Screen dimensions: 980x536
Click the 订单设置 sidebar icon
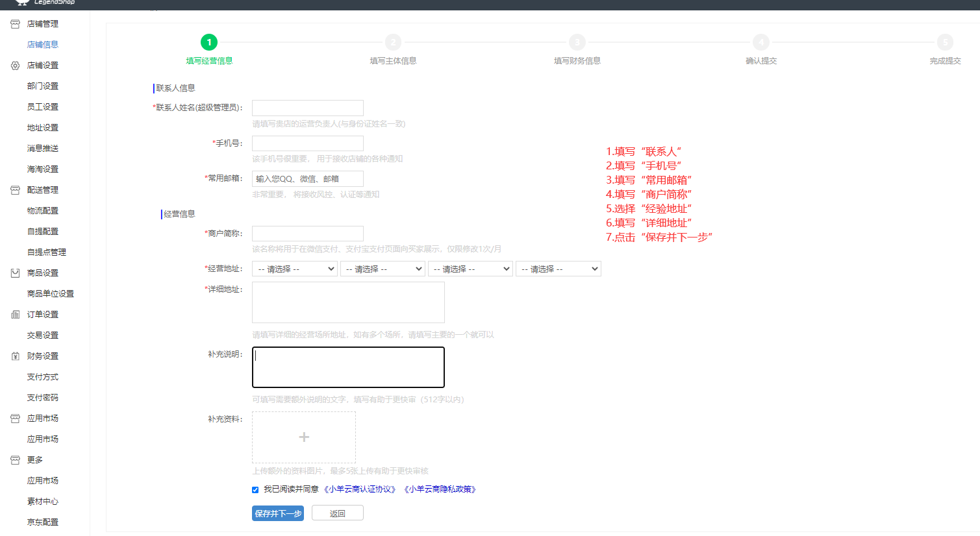click(15, 315)
